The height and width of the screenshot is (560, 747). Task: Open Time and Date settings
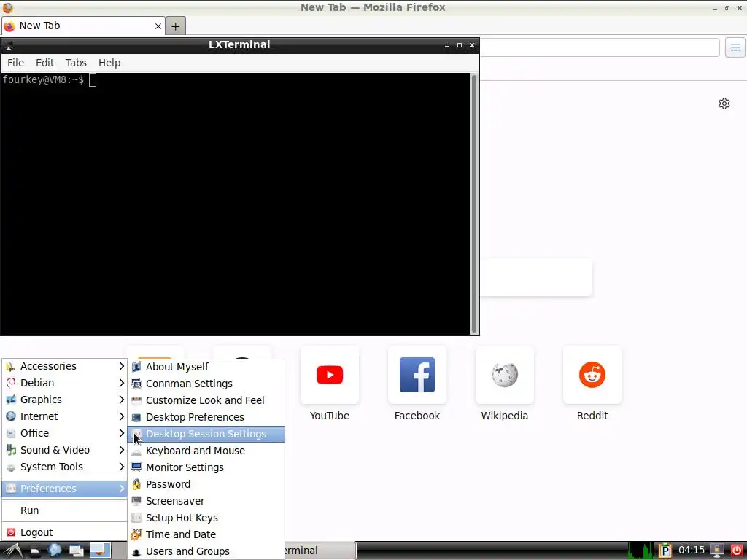click(206, 534)
